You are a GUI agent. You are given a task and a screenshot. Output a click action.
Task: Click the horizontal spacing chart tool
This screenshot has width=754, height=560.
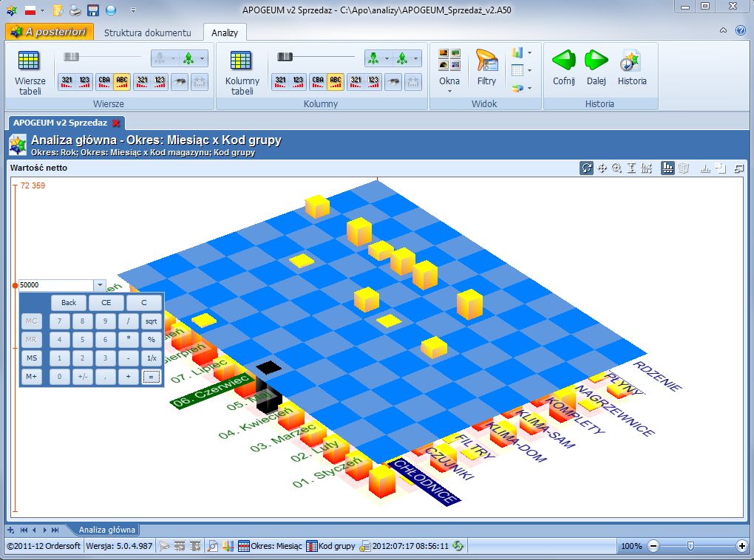click(647, 168)
